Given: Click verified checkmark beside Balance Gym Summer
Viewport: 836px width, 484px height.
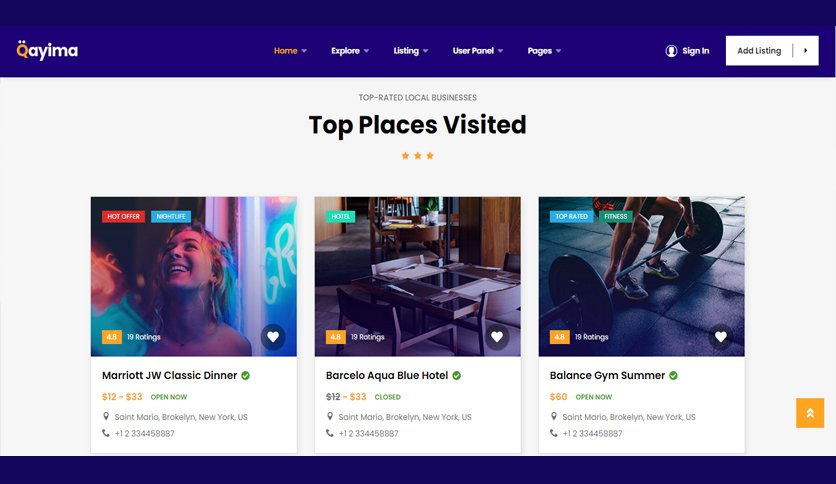Looking at the screenshot, I should (x=673, y=375).
